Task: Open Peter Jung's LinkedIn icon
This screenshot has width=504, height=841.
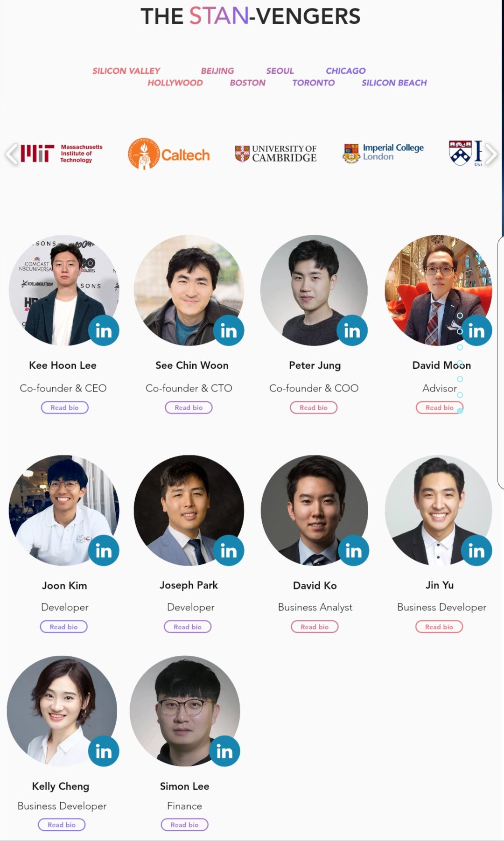Action: tap(352, 330)
